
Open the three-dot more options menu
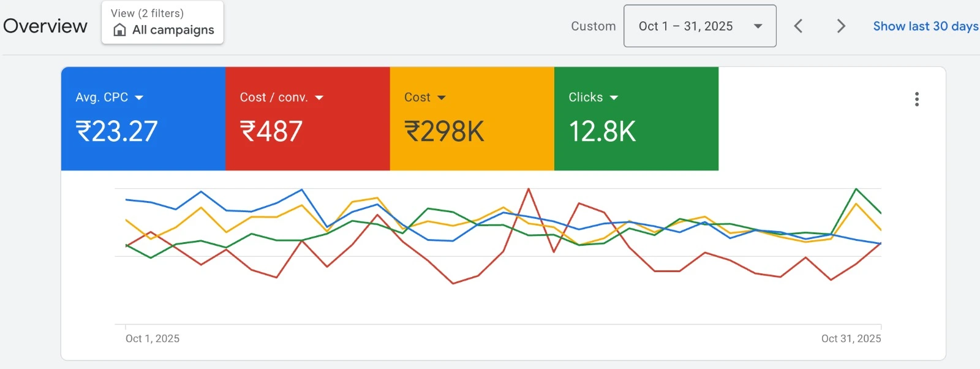point(916,99)
